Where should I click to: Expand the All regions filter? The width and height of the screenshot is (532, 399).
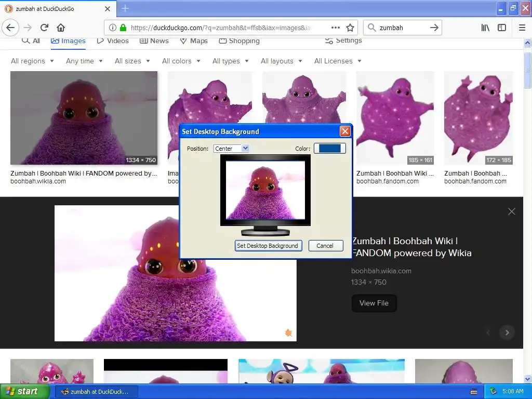pyautogui.click(x=32, y=61)
